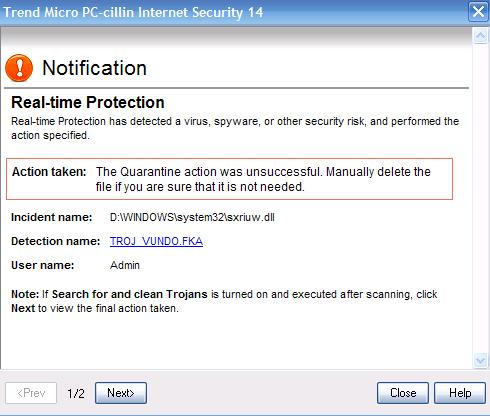Close the notification with the Close button
This screenshot has width=490, height=416.
point(403,393)
